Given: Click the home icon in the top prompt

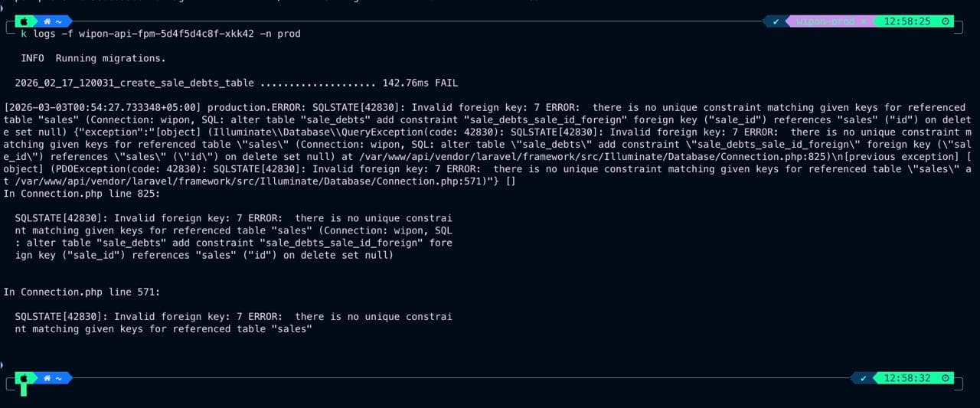Looking at the screenshot, I should coord(48,21).
